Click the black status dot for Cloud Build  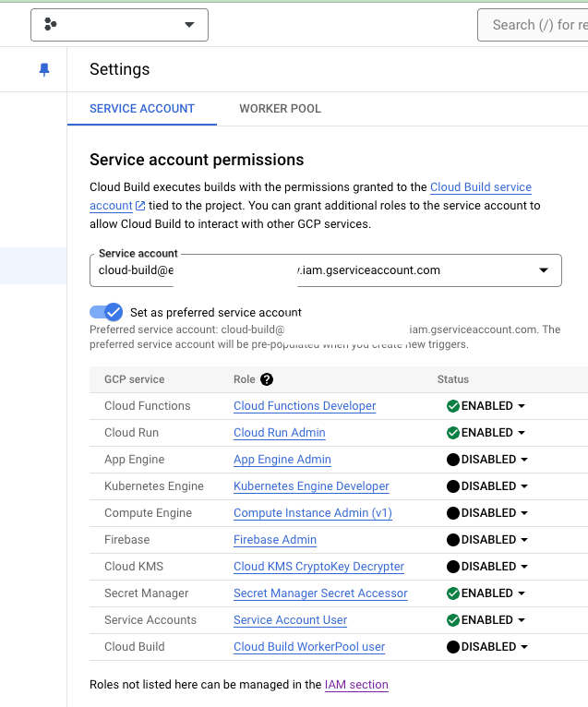click(452, 647)
